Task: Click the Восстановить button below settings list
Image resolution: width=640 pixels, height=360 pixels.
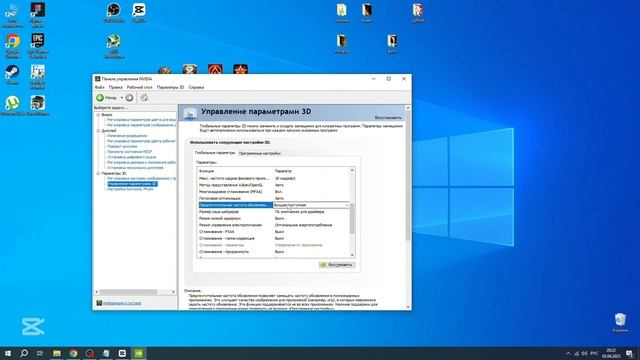Action: [337, 265]
